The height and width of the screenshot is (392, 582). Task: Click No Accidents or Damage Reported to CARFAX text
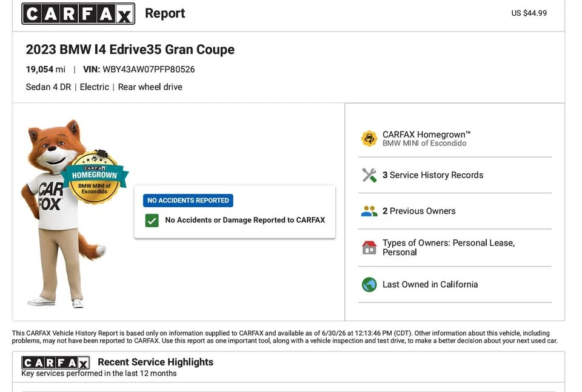[245, 220]
